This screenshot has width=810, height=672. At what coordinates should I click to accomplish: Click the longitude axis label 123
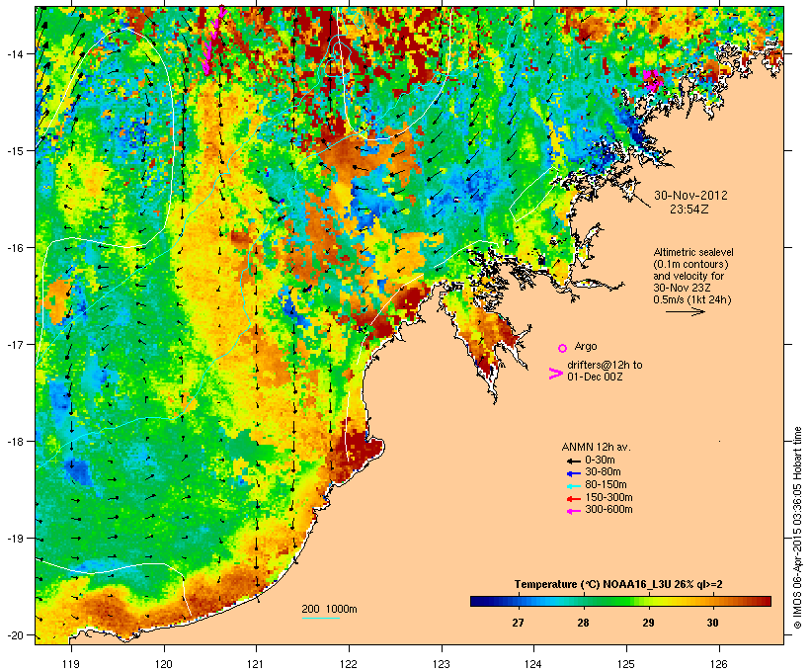(442, 664)
